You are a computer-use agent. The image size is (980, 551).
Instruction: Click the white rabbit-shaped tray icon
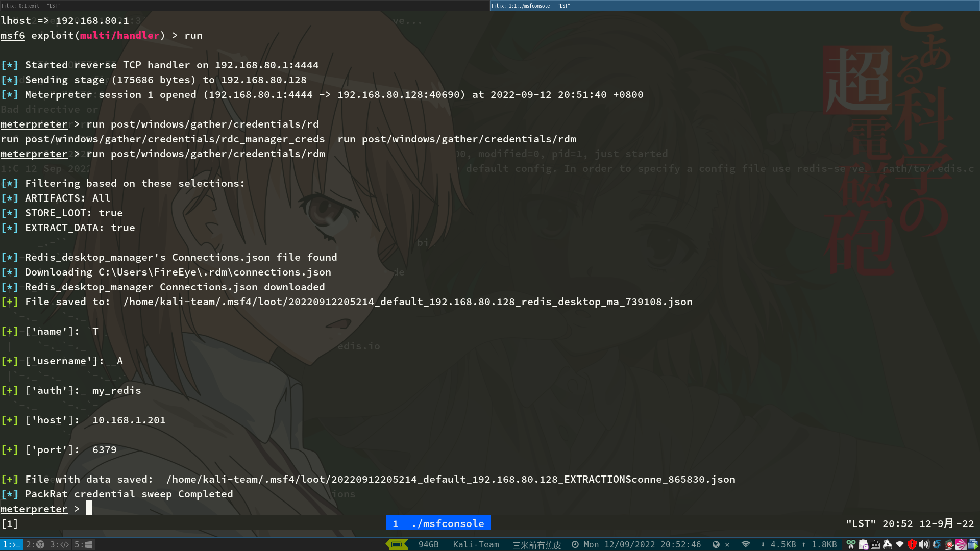pos(888,545)
